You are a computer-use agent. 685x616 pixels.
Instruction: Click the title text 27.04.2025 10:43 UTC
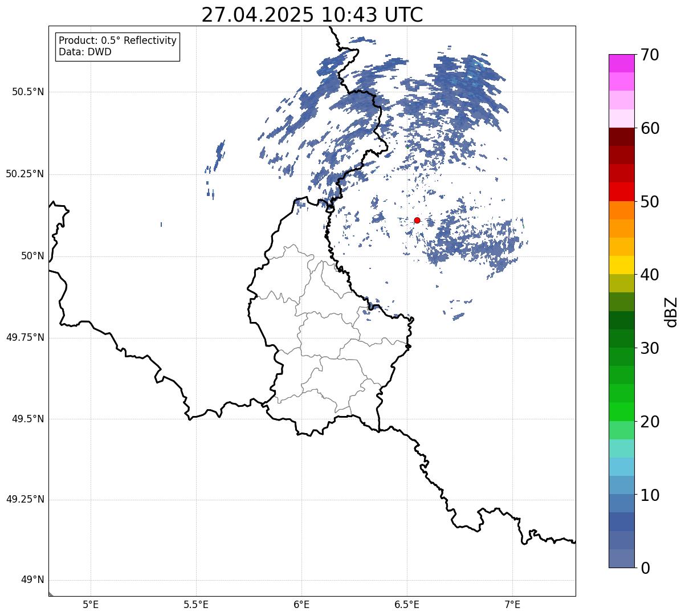click(x=312, y=15)
